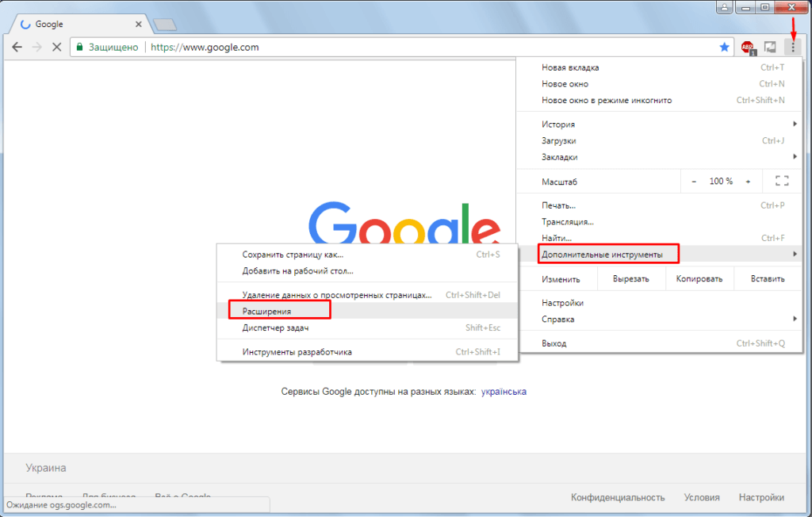Click the three-dot Chrome menu icon
The width and height of the screenshot is (812, 517).
[791, 48]
